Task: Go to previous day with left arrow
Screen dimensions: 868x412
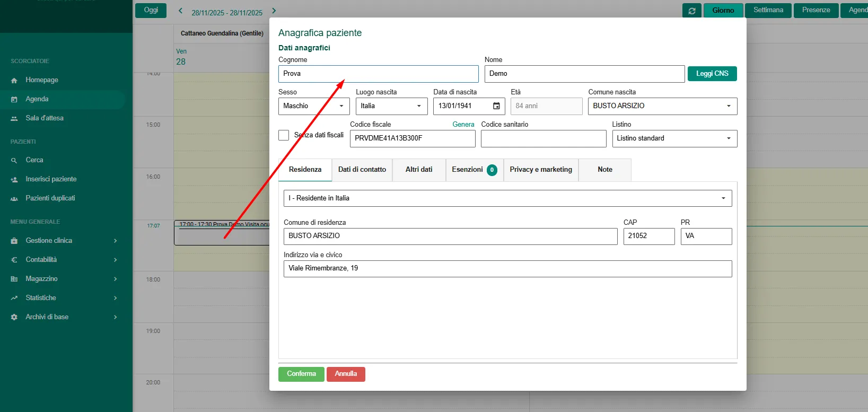Action: (x=180, y=11)
